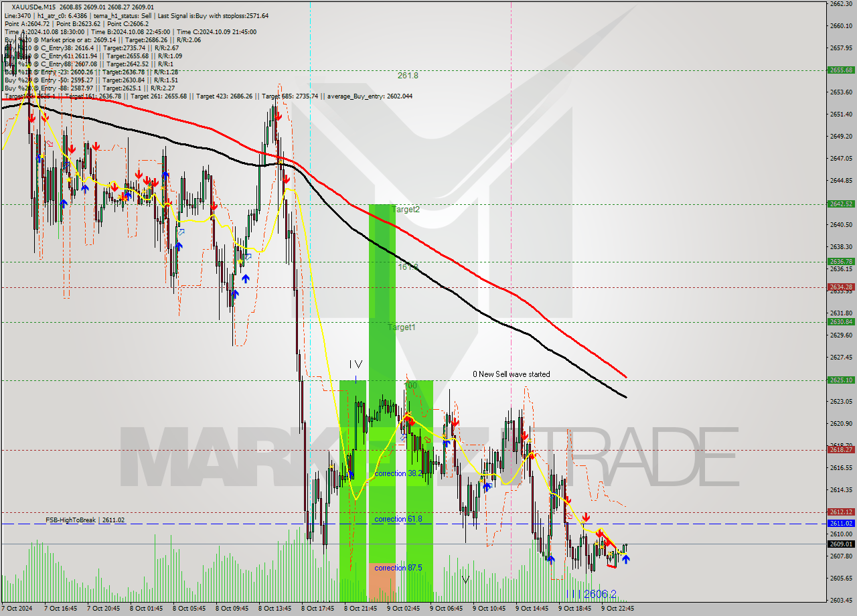
Task: Click the Target1 label on green bar
Action: tap(402, 327)
